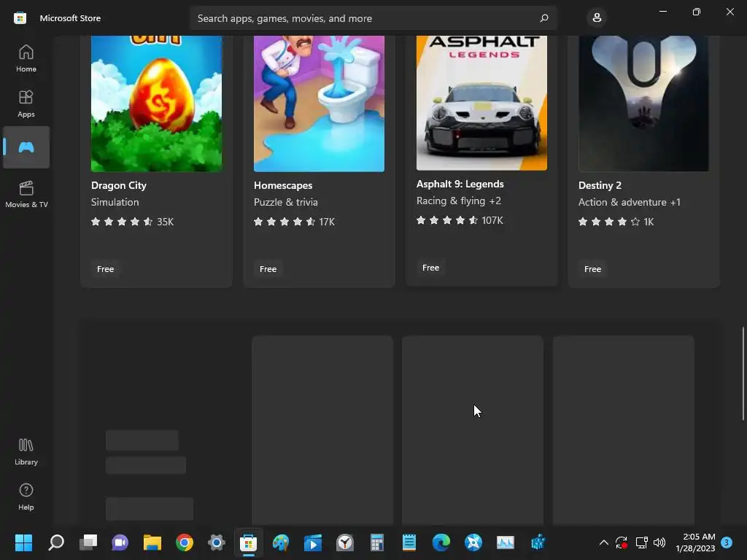
Task: Click Microsoft Store taskbar icon
Action: click(248, 542)
